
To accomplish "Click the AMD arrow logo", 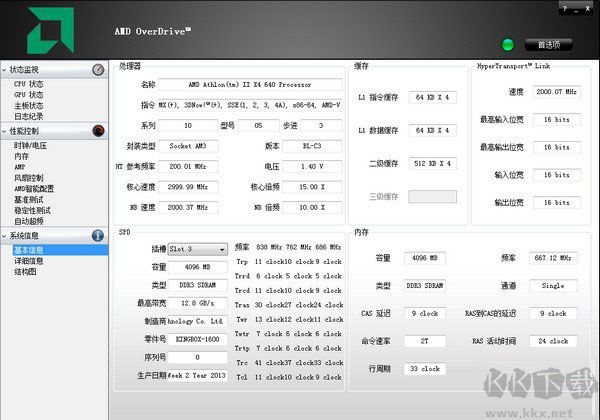I will point(51,31).
